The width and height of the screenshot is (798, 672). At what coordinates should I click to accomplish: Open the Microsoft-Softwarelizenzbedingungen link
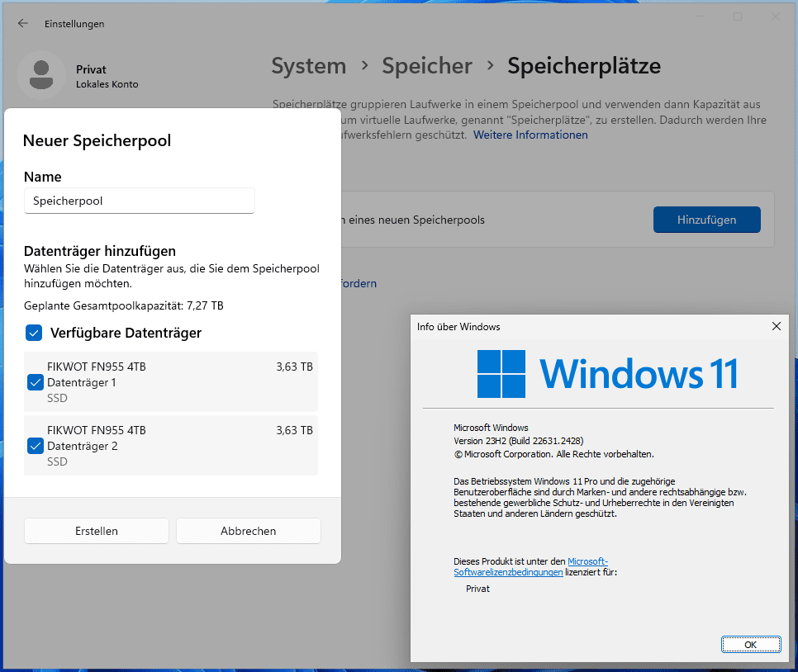pos(531,566)
